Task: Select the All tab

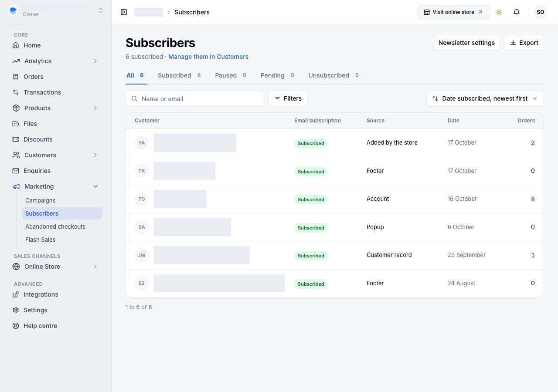Action: click(x=136, y=75)
